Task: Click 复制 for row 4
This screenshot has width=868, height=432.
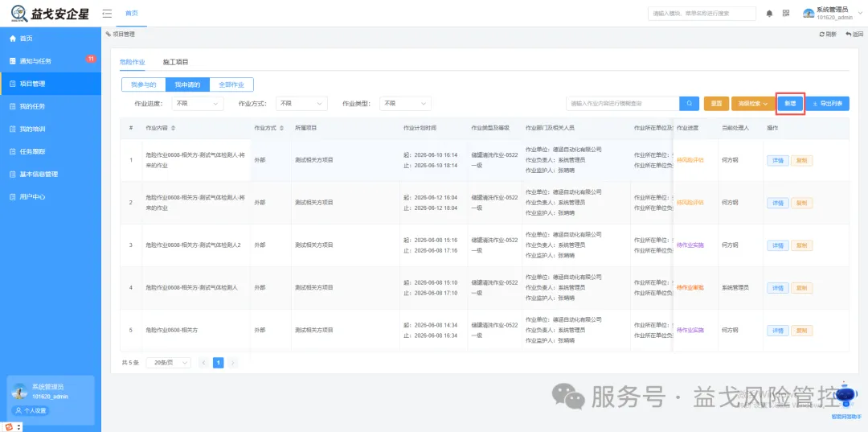Action: [801, 288]
